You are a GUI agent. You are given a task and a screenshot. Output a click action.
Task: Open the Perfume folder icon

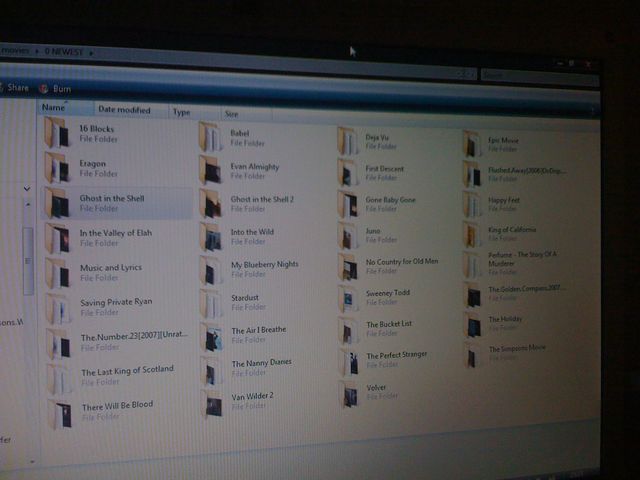click(x=473, y=264)
